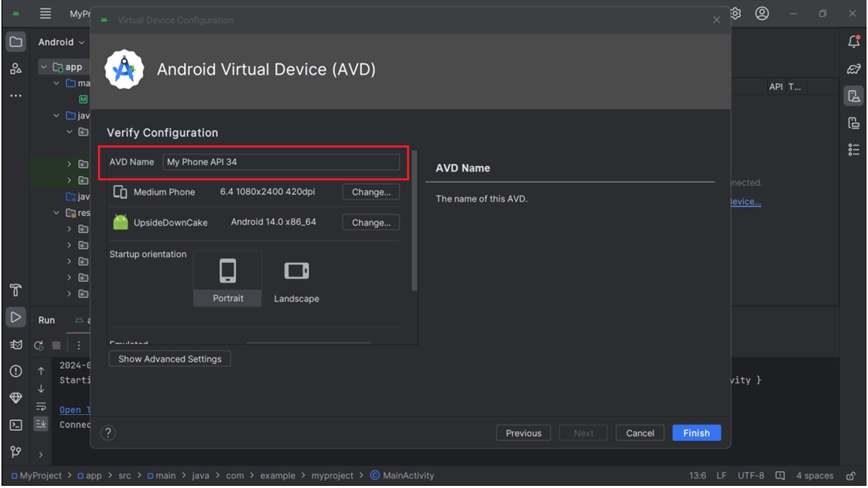This screenshot has width=868, height=488.
Task: Click Finish to create the AVD
Action: click(696, 433)
